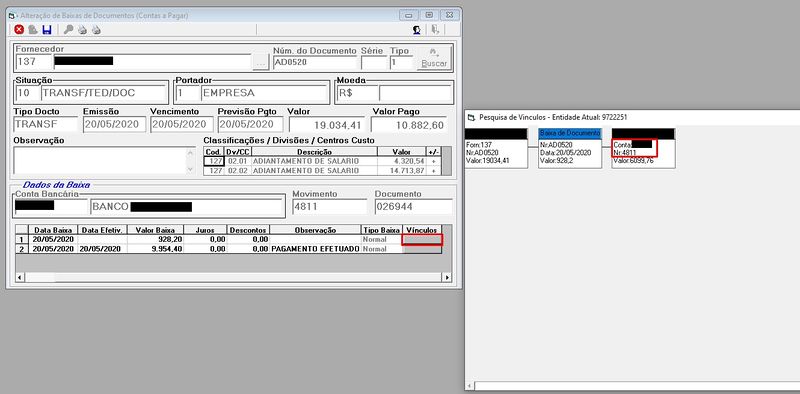Click the Tipo field showing 1
Viewport: 800px width, 394px height.
(401, 63)
